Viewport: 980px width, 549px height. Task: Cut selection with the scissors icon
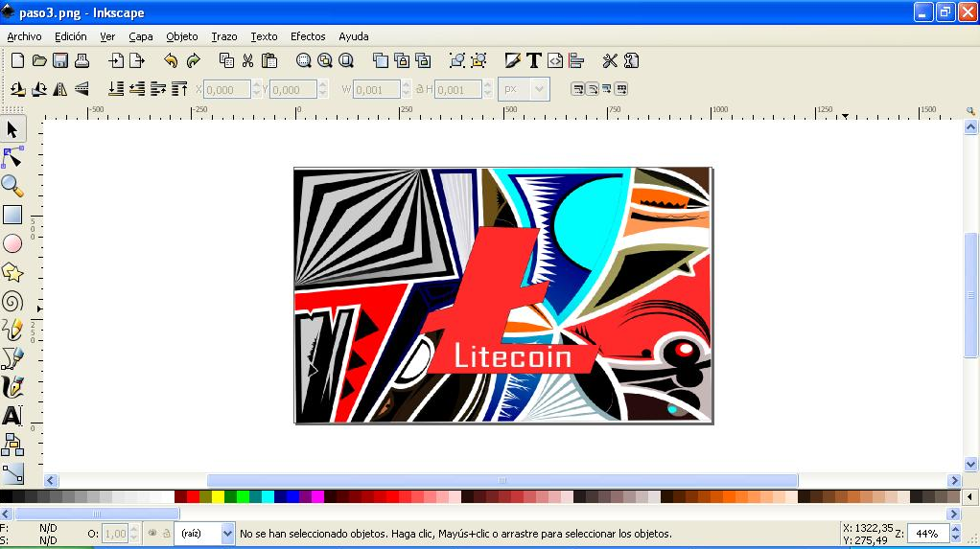pyautogui.click(x=247, y=60)
